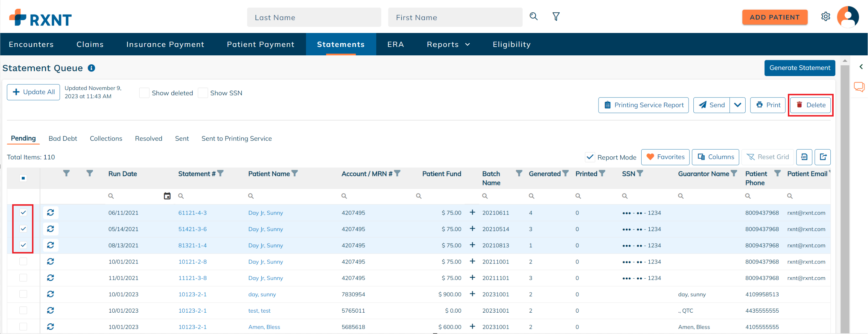Toggle the Report Mode checkbox

590,157
